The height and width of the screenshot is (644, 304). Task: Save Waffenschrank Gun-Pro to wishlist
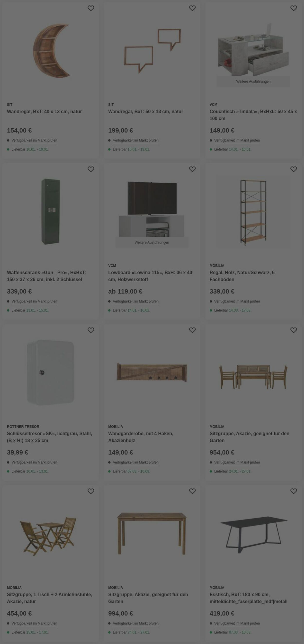pyautogui.click(x=91, y=169)
